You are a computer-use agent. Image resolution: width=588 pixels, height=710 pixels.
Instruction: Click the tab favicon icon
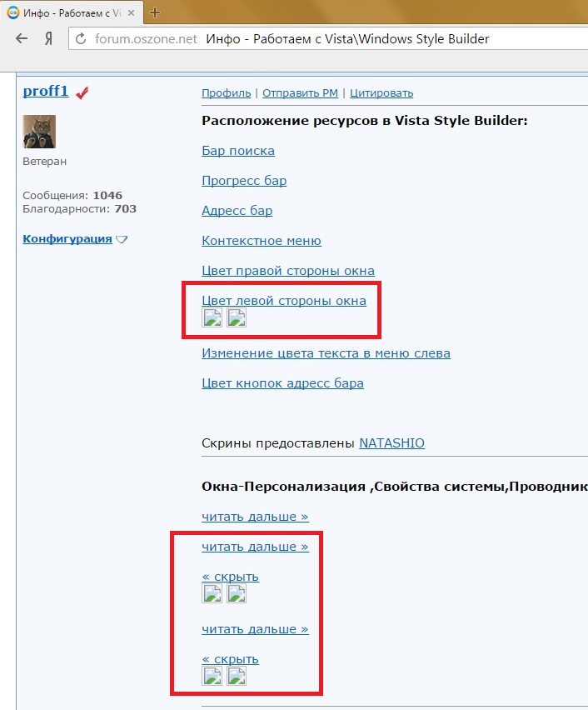click(x=13, y=12)
